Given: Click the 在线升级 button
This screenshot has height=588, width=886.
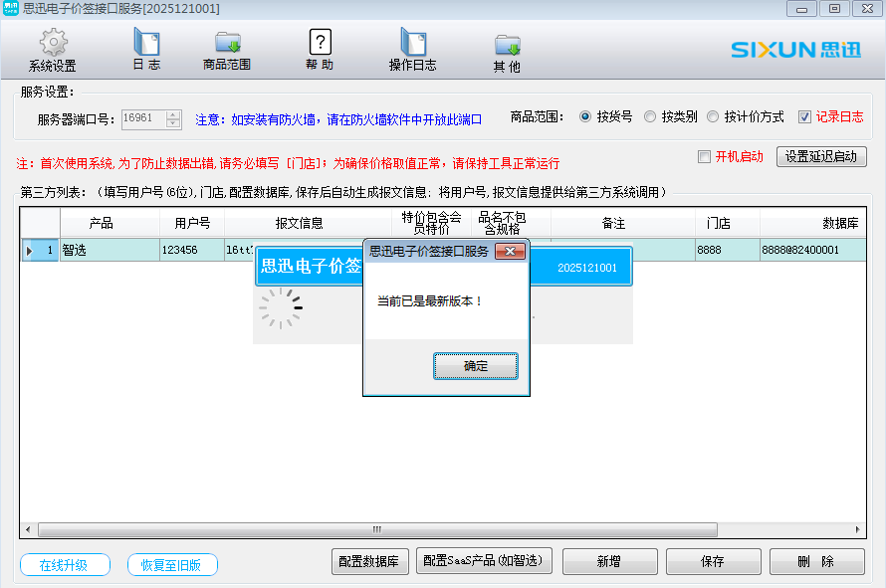Looking at the screenshot, I should (64, 565).
